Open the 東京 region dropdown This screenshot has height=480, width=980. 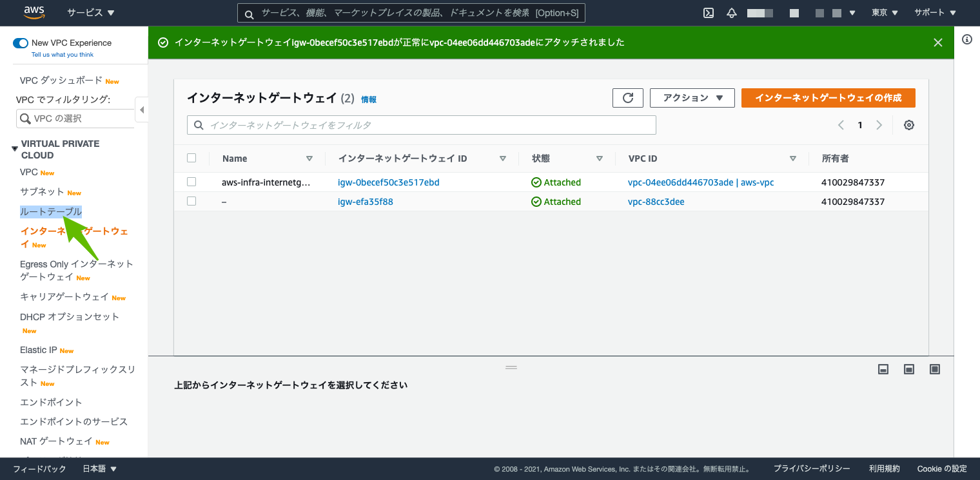(885, 13)
